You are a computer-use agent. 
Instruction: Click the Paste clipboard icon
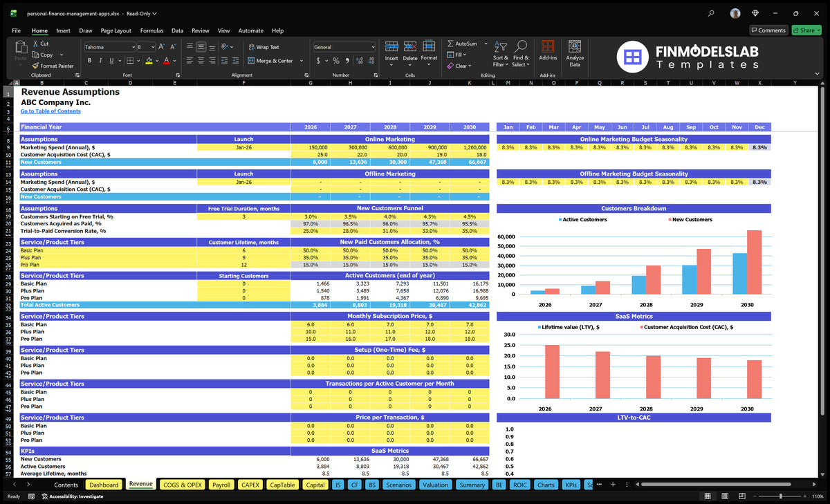point(20,48)
